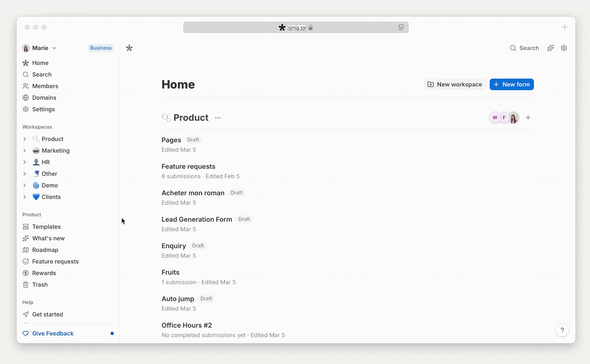Expand the Product workspace chevron
Viewport: 590px width, 364px height.
(25, 139)
